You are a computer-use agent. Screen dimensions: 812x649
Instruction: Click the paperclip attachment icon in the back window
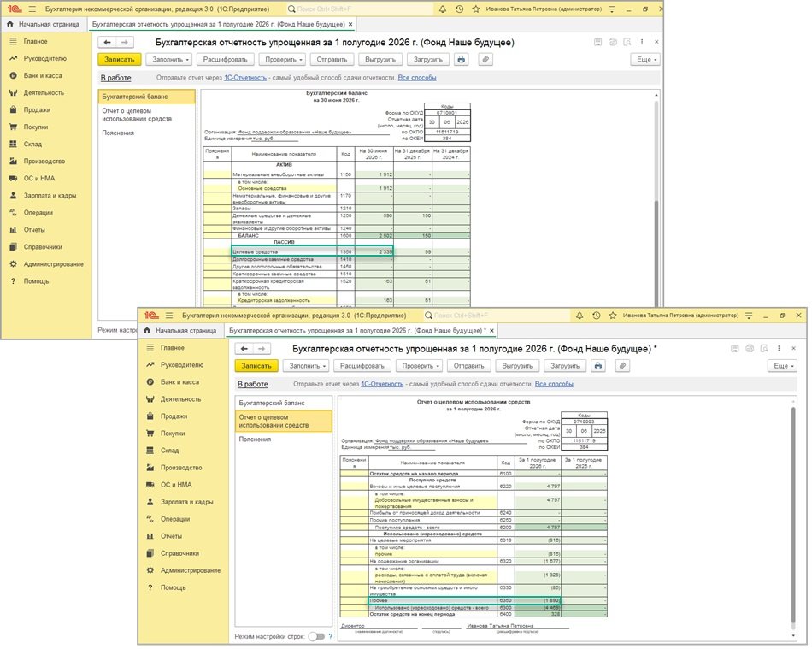tap(485, 60)
